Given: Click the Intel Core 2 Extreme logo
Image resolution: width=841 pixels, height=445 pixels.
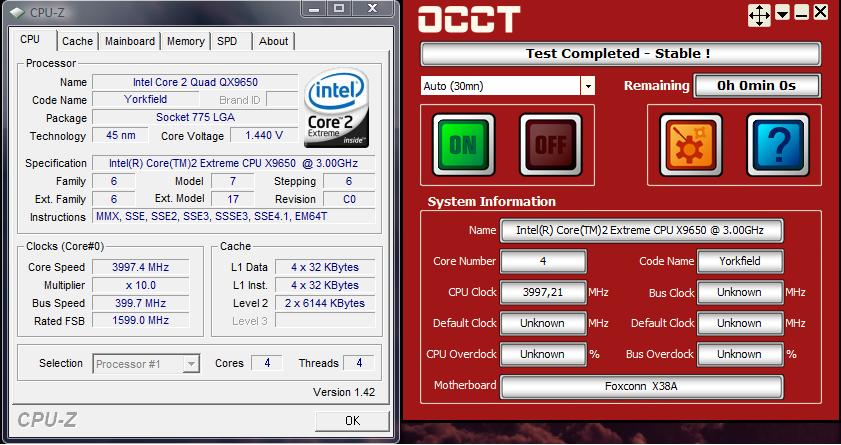Looking at the screenshot, I should coord(336,108).
